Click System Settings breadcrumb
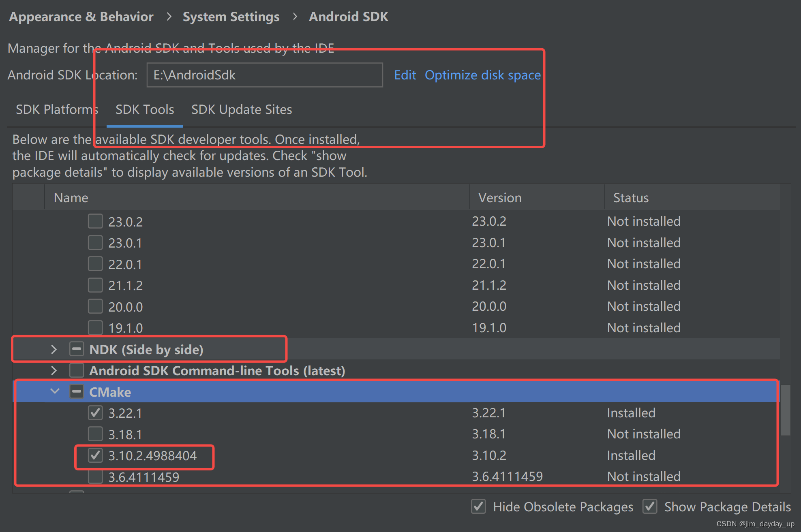Image resolution: width=801 pixels, height=532 pixels. click(231, 17)
